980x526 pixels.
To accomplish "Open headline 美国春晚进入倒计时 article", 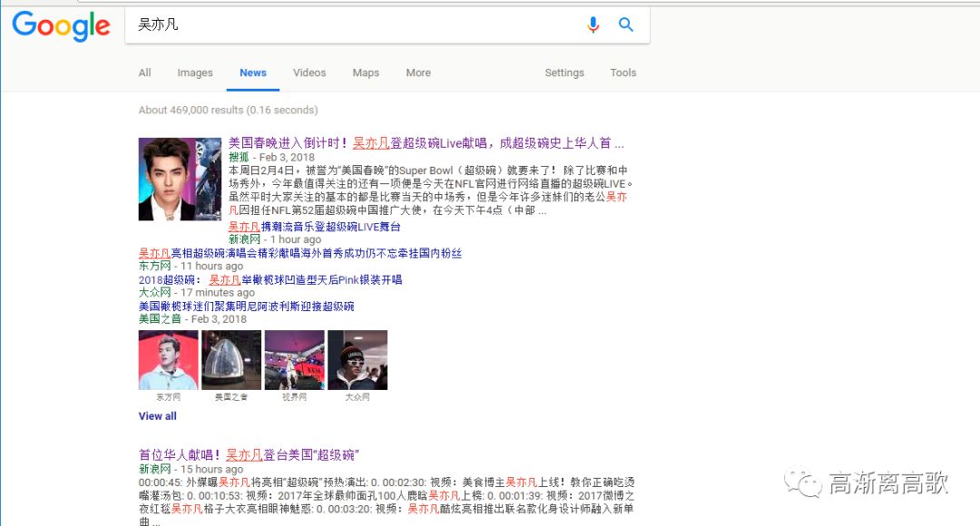I will coord(426,143).
